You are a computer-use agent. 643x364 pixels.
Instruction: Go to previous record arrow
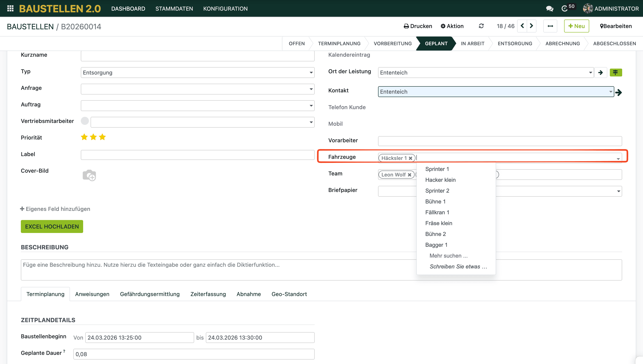click(522, 26)
